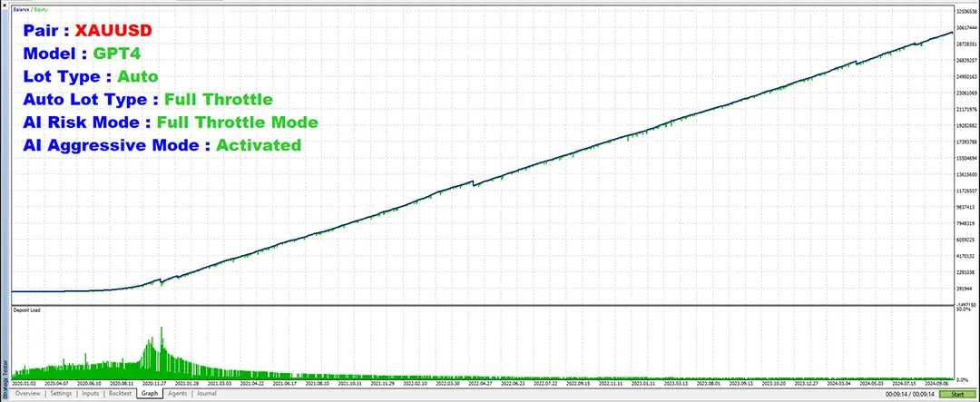Click the Deposit Load chart title
This screenshot has height=402, width=980.
(27, 310)
